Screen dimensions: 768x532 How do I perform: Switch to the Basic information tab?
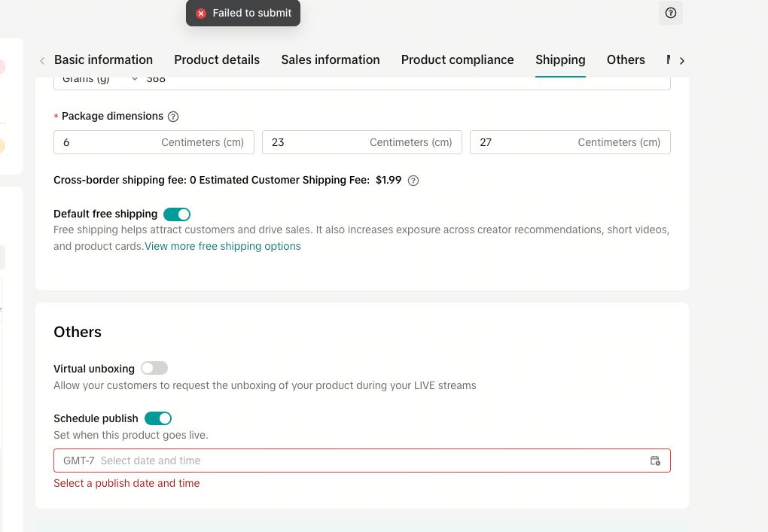click(103, 60)
